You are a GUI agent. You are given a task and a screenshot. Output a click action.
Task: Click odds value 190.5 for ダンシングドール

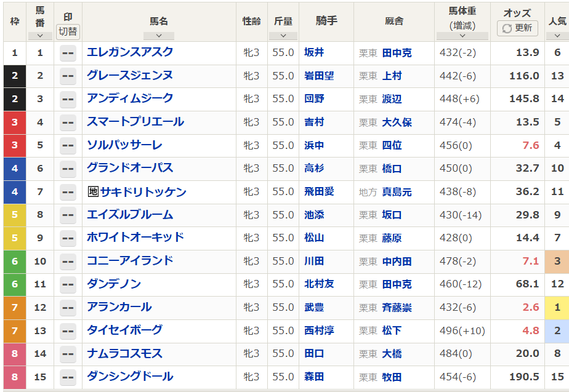[x=525, y=377]
